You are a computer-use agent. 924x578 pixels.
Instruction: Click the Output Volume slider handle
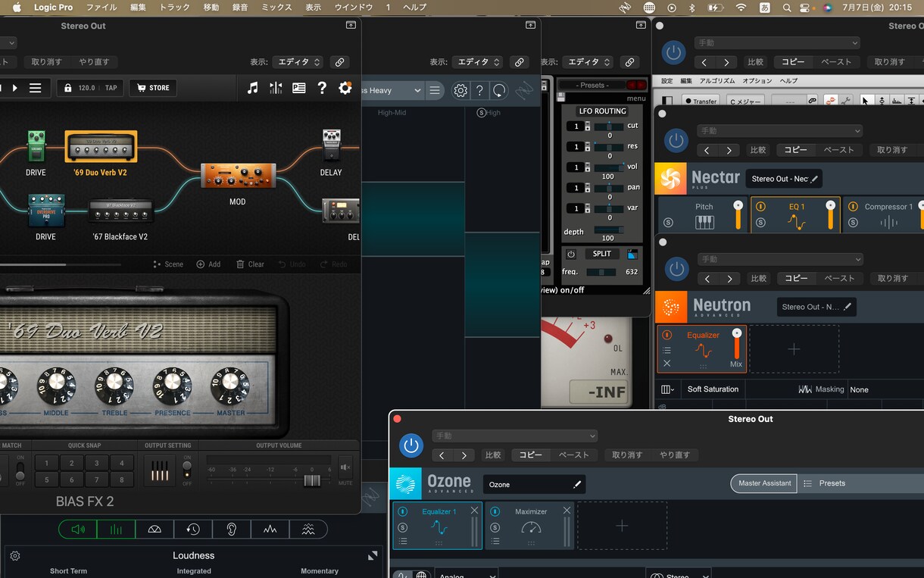tap(311, 480)
